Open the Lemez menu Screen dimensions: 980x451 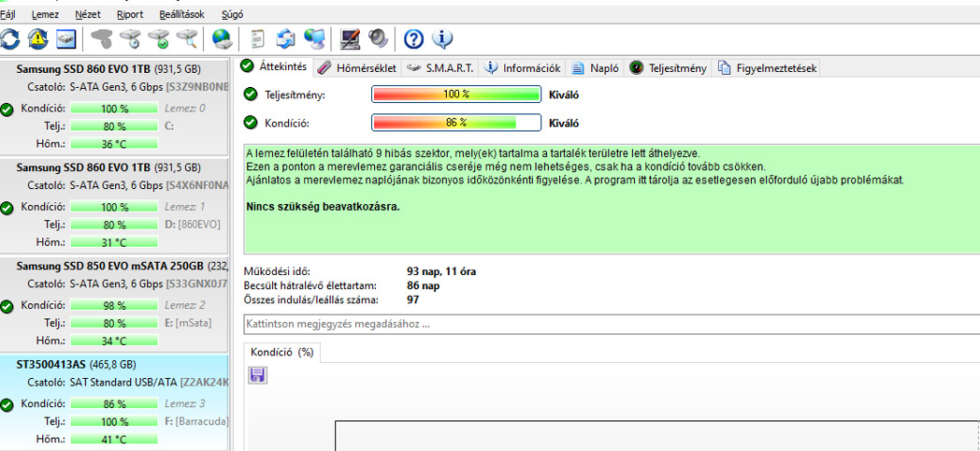(x=45, y=14)
